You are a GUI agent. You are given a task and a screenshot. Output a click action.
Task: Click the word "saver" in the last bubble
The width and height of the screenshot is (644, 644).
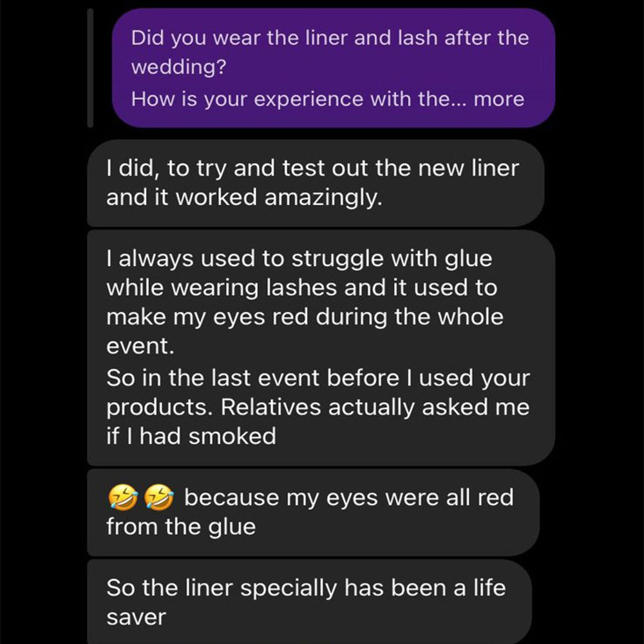tap(136, 617)
